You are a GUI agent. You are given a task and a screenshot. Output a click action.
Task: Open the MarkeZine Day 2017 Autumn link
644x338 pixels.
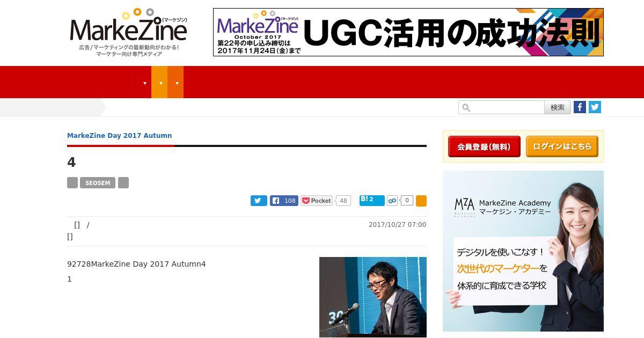[x=119, y=136]
